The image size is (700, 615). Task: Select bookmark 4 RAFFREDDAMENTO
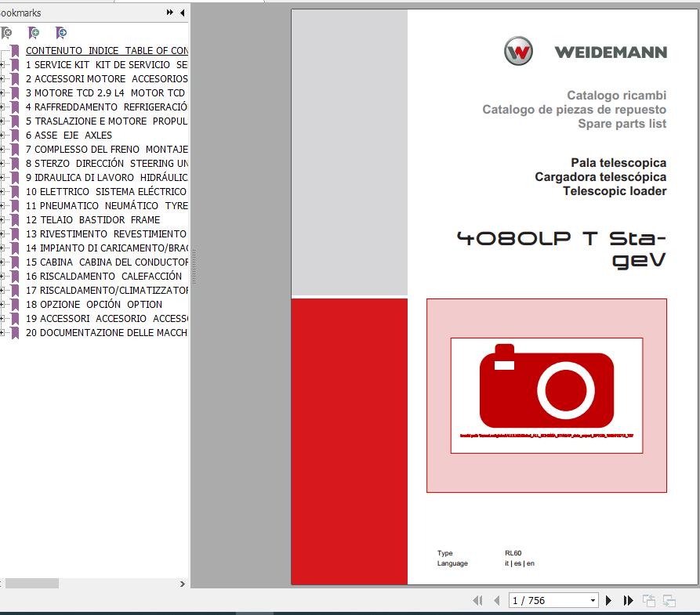(107, 107)
